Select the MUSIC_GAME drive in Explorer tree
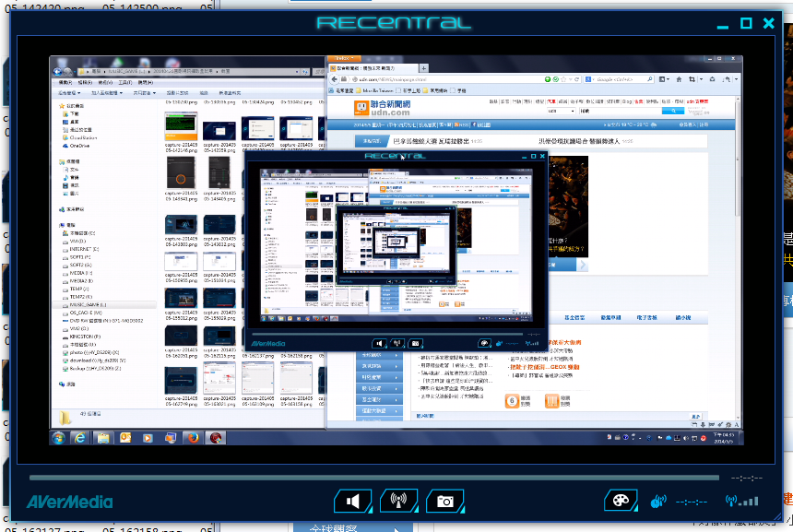This screenshot has width=793, height=532. point(84,305)
